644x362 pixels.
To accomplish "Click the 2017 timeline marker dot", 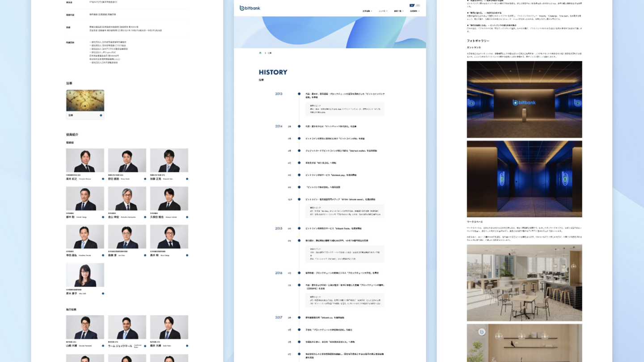I will point(299,318).
